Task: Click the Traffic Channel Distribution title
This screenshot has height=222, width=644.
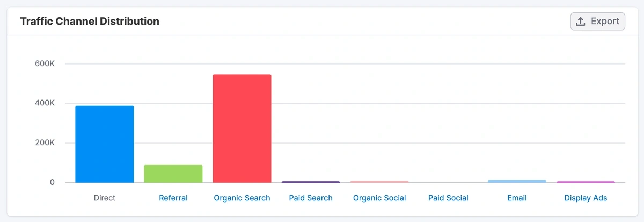Action: pyautogui.click(x=90, y=22)
